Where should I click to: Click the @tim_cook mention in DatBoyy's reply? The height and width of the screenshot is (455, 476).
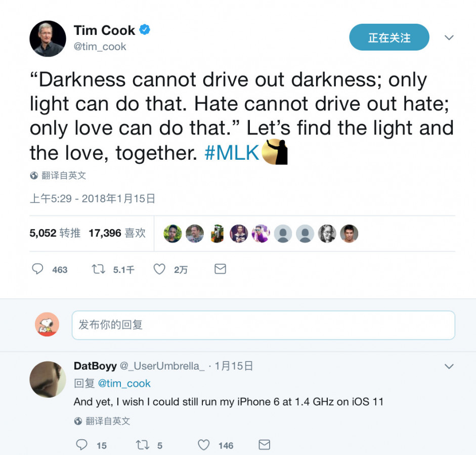click(124, 383)
